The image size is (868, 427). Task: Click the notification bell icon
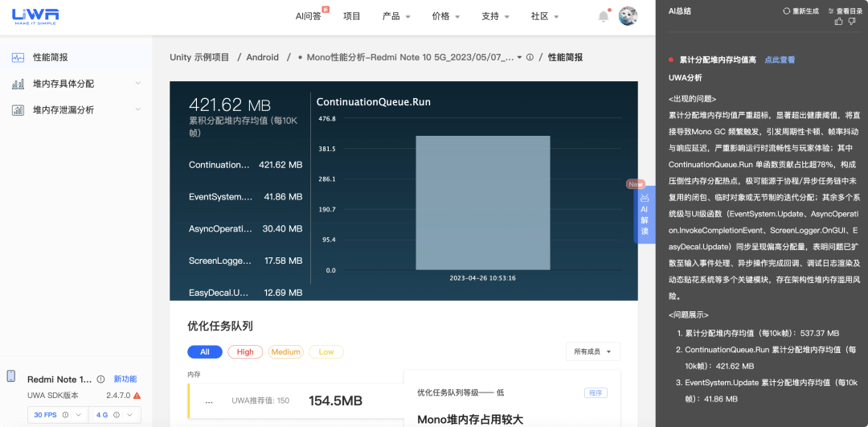point(604,16)
